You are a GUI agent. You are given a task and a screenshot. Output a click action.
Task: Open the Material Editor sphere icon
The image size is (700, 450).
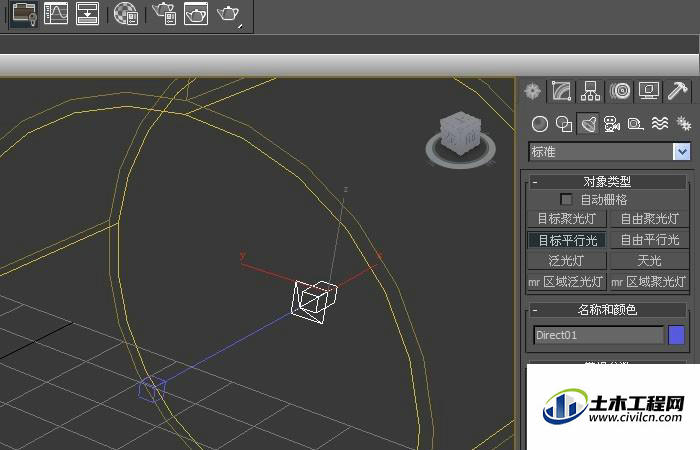[125, 13]
